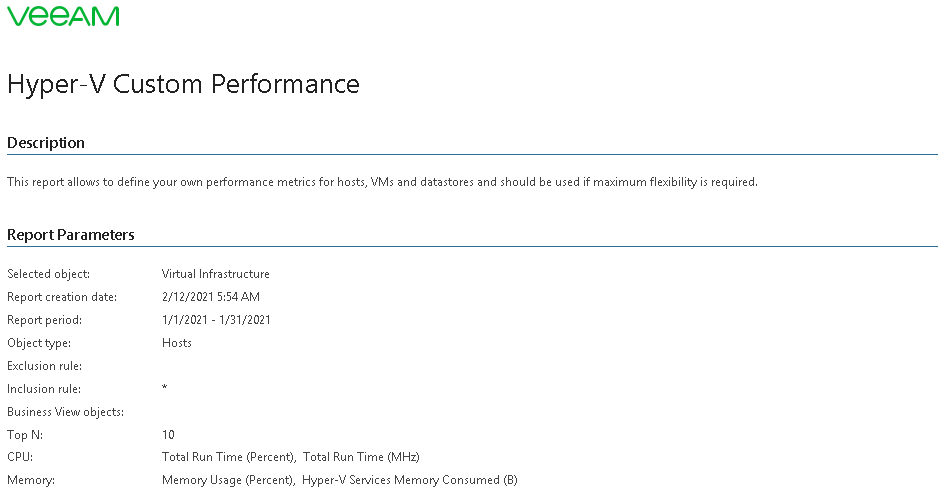The image size is (944, 495).
Task: Click the Business View objects label
Action: (x=65, y=412)
